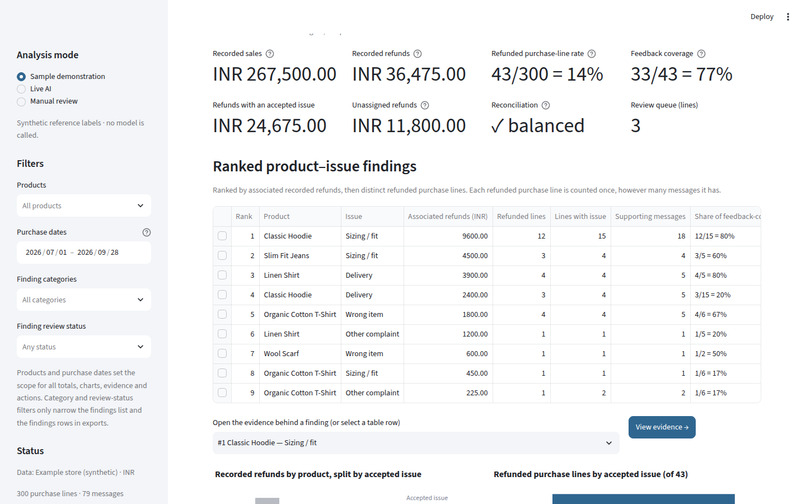Screen dimensions: 806x504
Task: Sort table by Rank column header
Action: (x=245, y=217)
